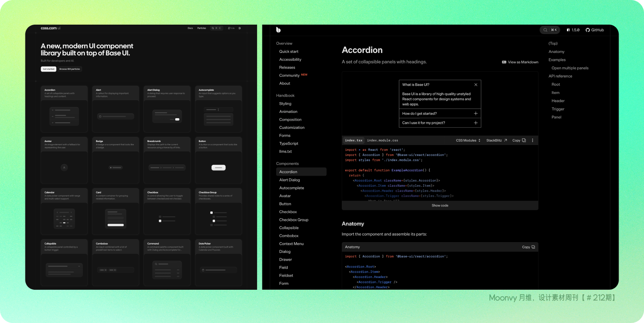Click the calendar icon in Date Picker card

pyautogui.click(x=203, y=270)
